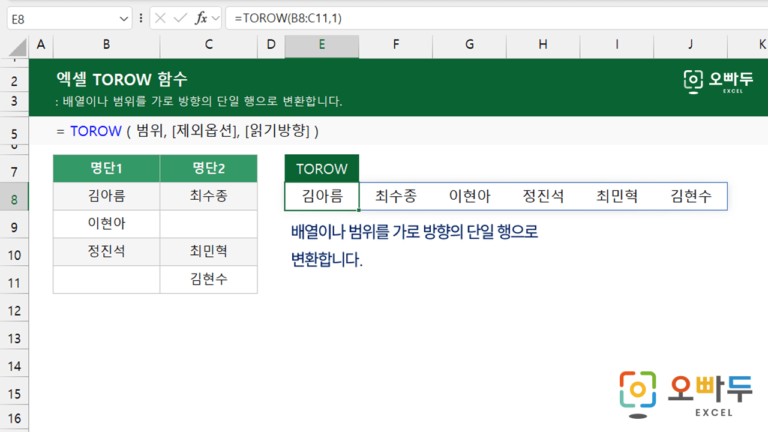Select column D header

[271, 45]
